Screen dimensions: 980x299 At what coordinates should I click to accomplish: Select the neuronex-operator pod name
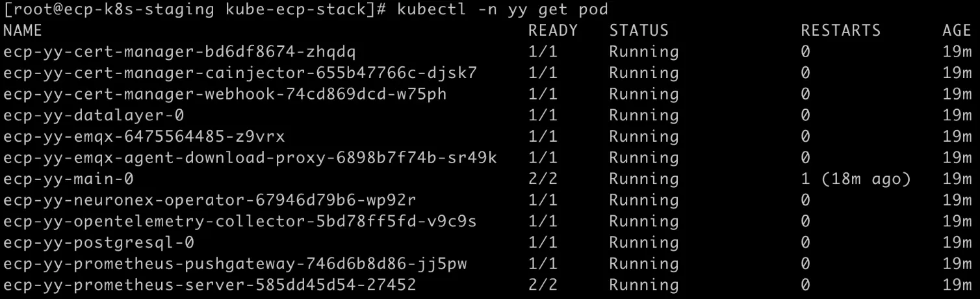(210, 200)
